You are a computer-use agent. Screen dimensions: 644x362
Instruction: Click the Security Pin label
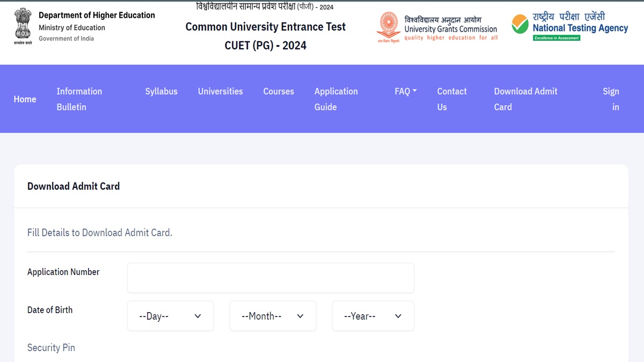pos(51,348)
